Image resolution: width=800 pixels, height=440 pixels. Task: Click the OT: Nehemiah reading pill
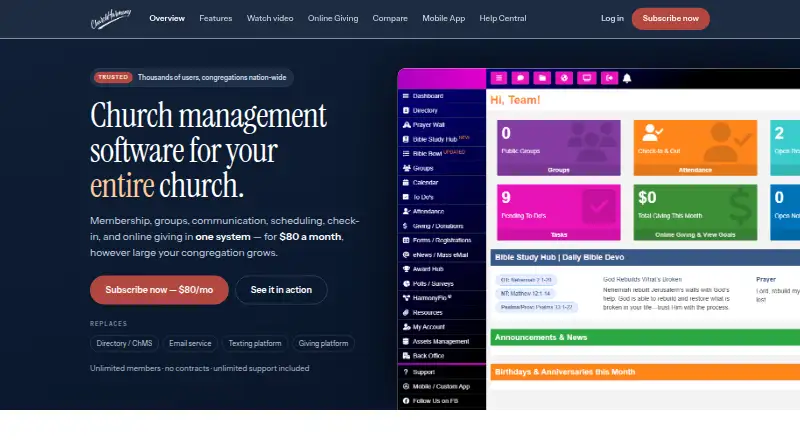click(x=526, y=280)
